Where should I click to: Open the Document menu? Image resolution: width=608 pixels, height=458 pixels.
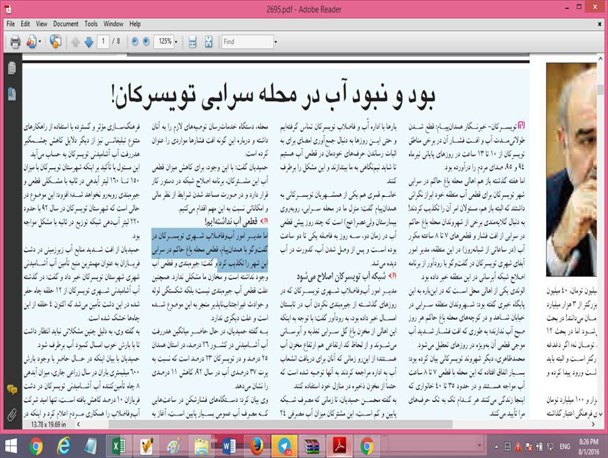click(66, 24)
